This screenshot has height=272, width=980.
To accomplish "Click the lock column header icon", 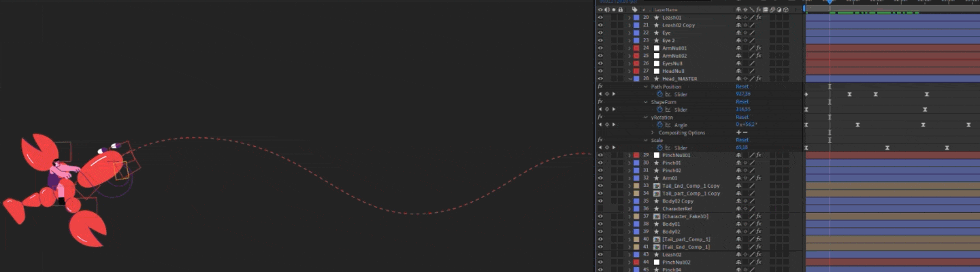I will coord(621,10).
